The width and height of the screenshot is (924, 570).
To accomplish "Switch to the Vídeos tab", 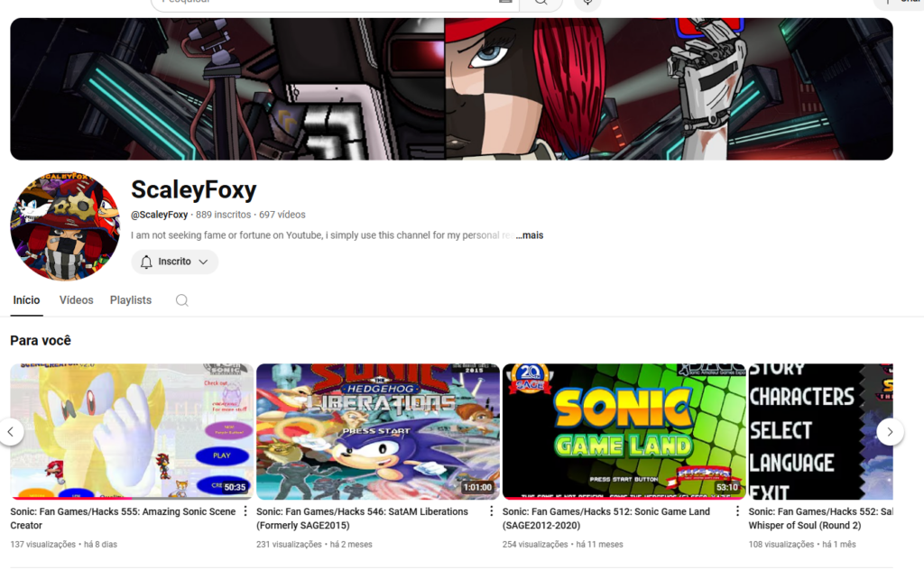I will [76, 300].
